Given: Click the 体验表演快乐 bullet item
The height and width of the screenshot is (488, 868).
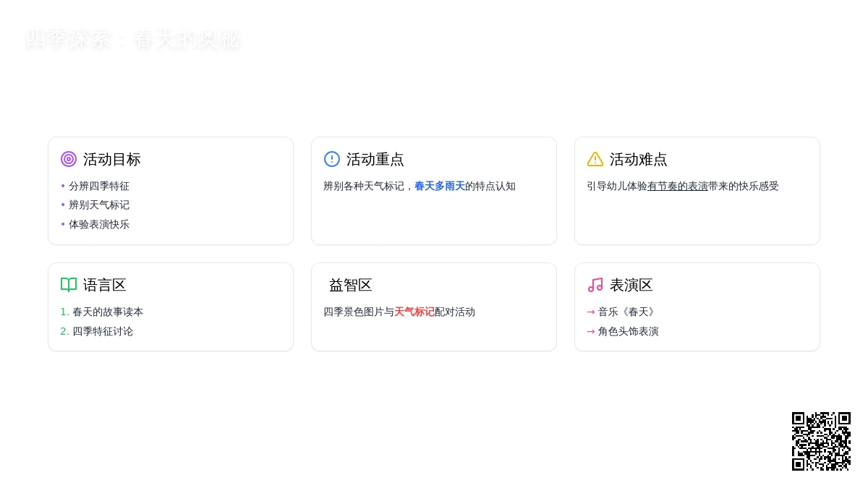Looking at the screenshot, I should 99,225.
